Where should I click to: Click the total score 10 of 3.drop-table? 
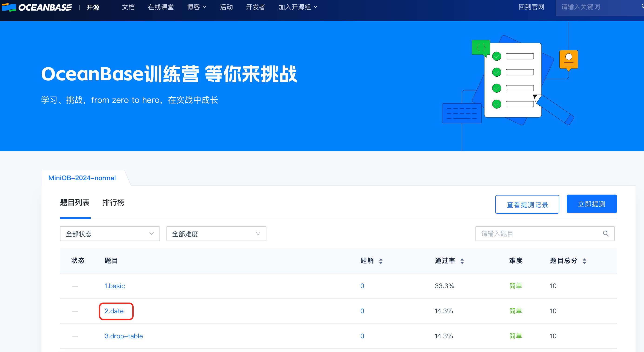tap(553, 336)
